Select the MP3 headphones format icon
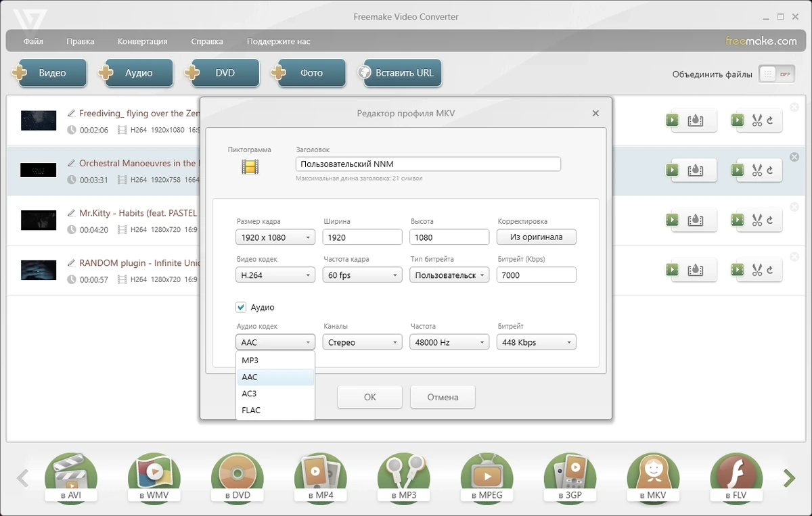Screen dimensions: 812x516 coord(404,479)
